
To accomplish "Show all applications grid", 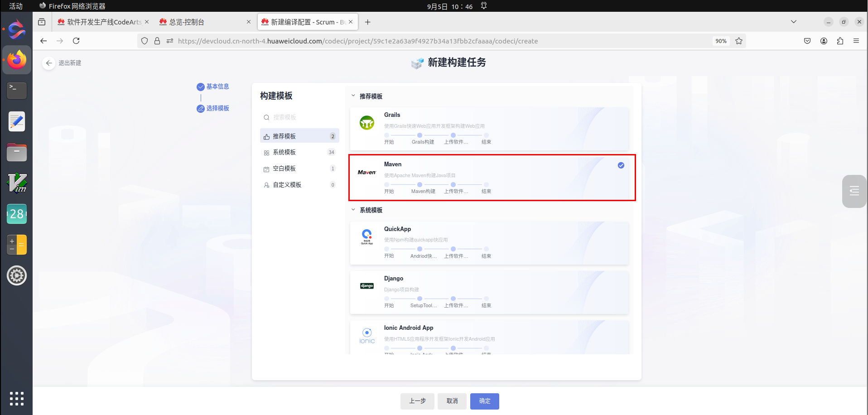I will [17, 399].
